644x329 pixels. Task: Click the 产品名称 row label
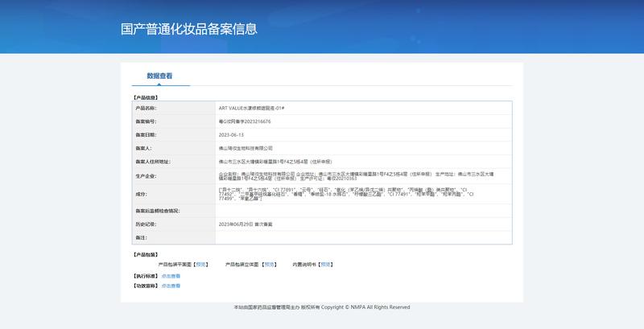(146, 109)
